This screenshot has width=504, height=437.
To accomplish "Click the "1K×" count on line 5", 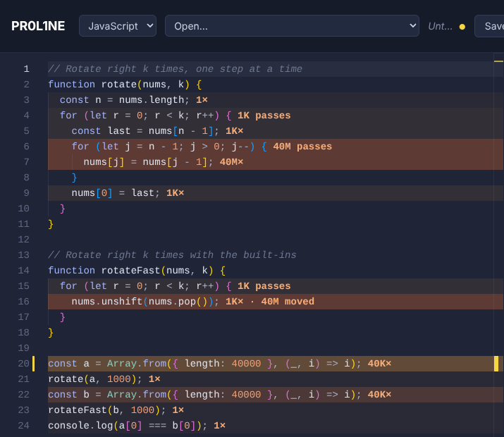I will (x=234, y=131).
